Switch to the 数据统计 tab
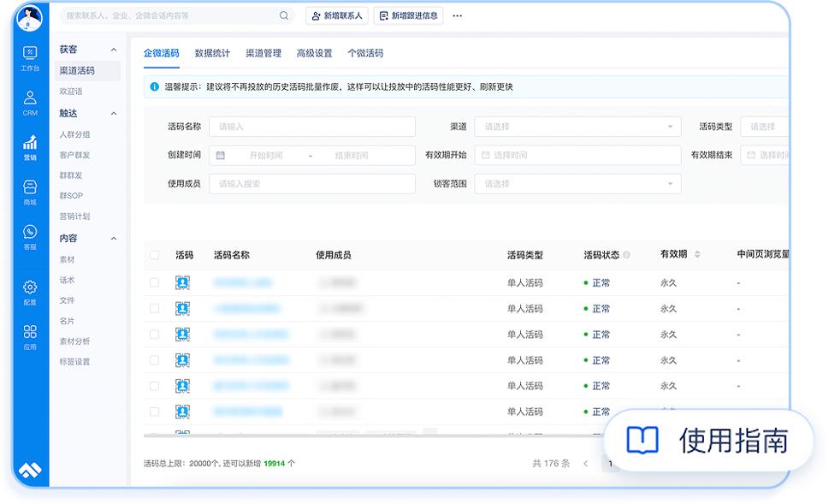Viewport: 829px width, 504px height. coord(212,53)
